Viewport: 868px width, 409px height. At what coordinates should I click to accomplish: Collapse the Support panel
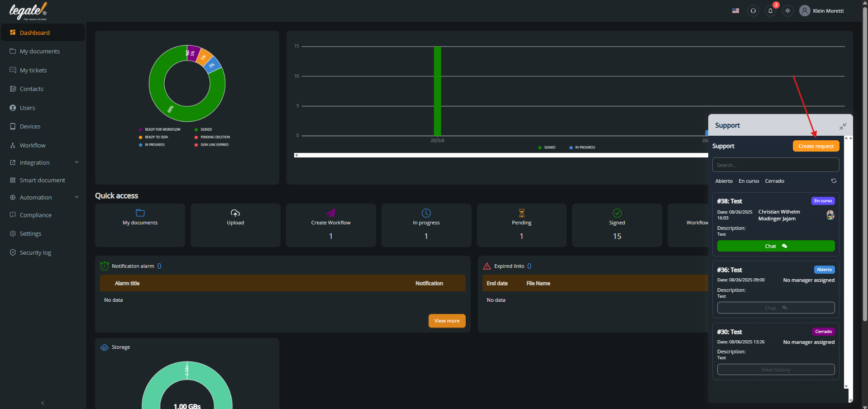pos(843,126)
